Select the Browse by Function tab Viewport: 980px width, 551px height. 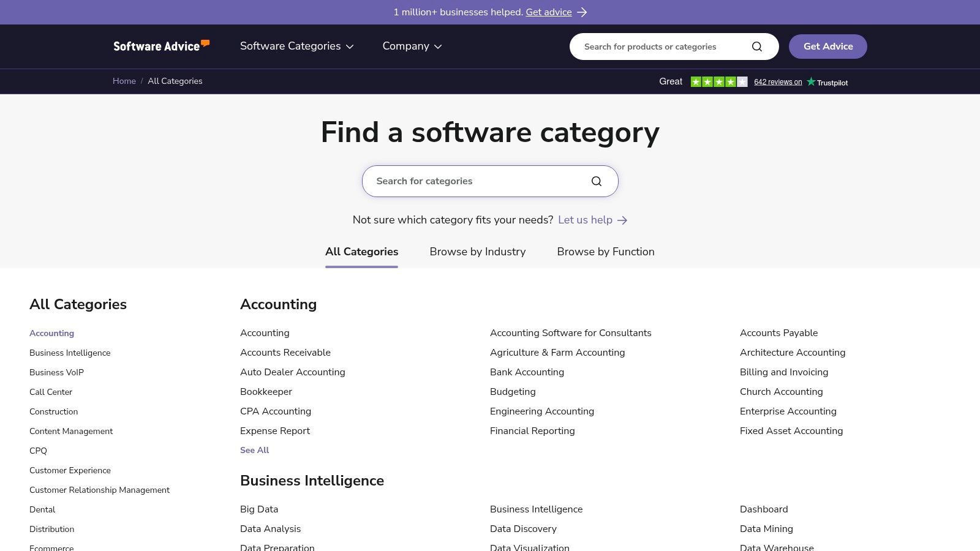tap(605, 252)
